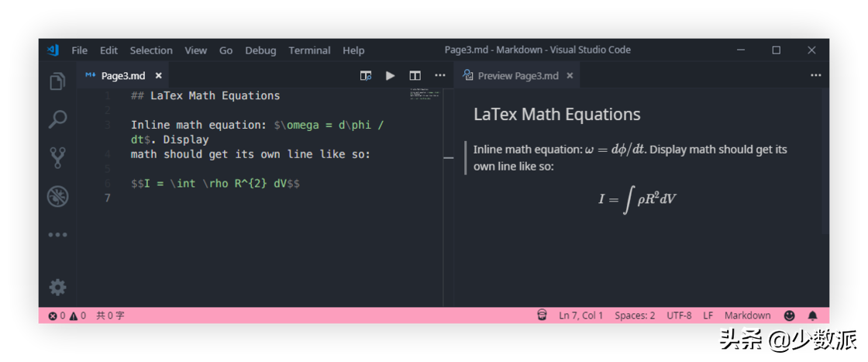Open the Explorer view in activity bar
Image resolution: width=868 pixels, height=362 pixels.
pyautogui.click(x=57, y=81)
